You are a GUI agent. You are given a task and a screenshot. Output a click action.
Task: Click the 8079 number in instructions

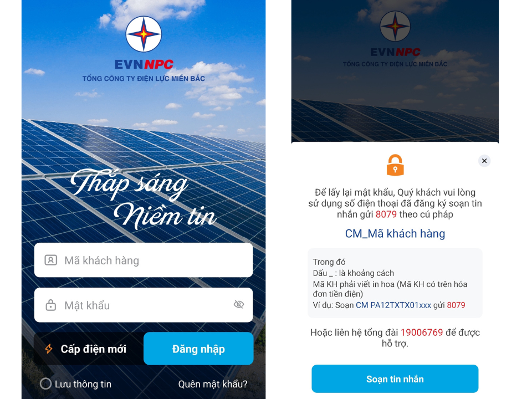386,214
